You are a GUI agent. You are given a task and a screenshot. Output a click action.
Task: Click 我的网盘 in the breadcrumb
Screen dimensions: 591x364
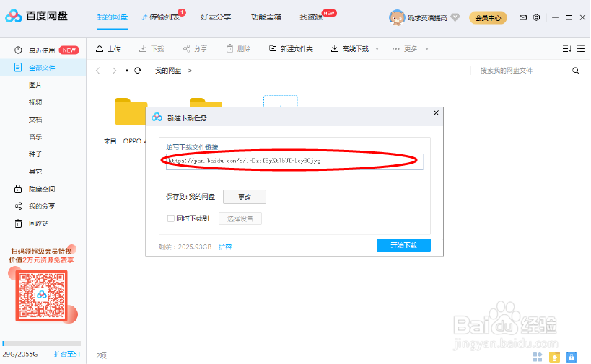167,71
